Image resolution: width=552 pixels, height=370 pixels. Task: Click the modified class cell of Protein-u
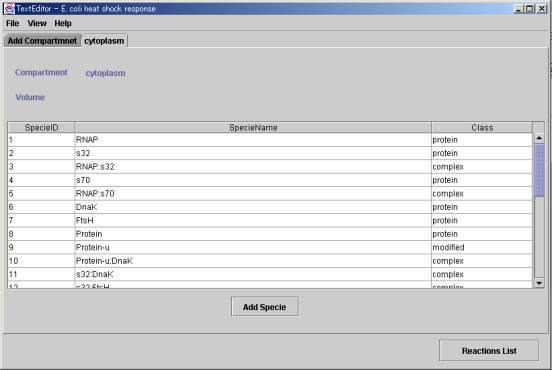482,247
